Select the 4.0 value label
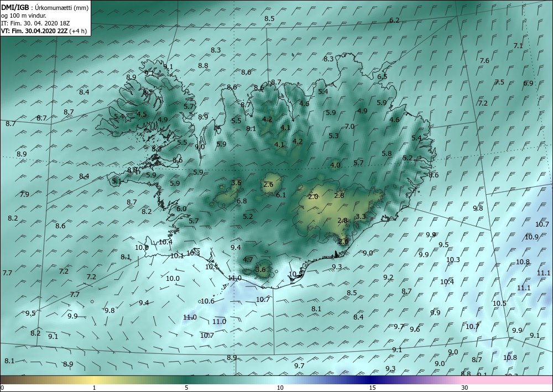 [335, 165]
